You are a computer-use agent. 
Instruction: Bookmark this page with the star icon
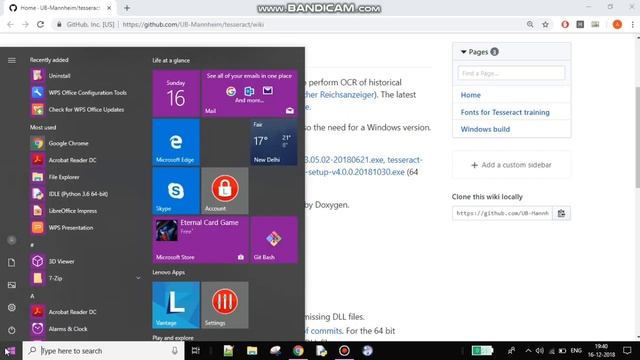(545, 24)
